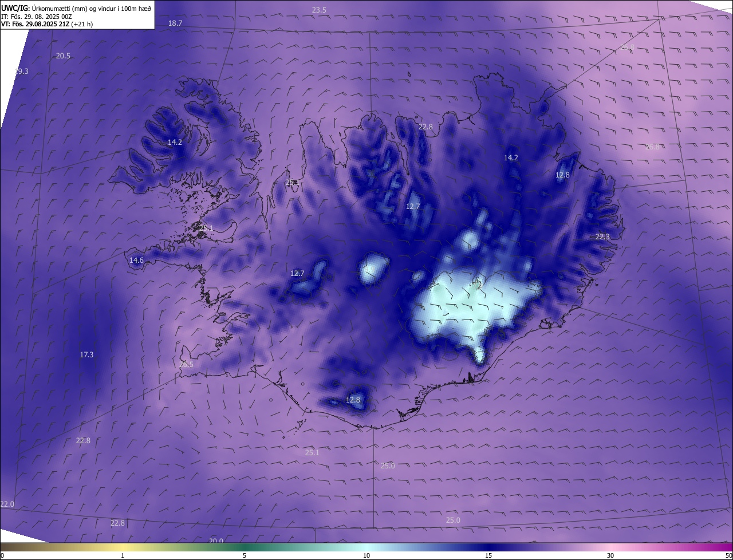Click the 17.3 value over the sea
Viewport: 733px width, 560px height.
86,354
